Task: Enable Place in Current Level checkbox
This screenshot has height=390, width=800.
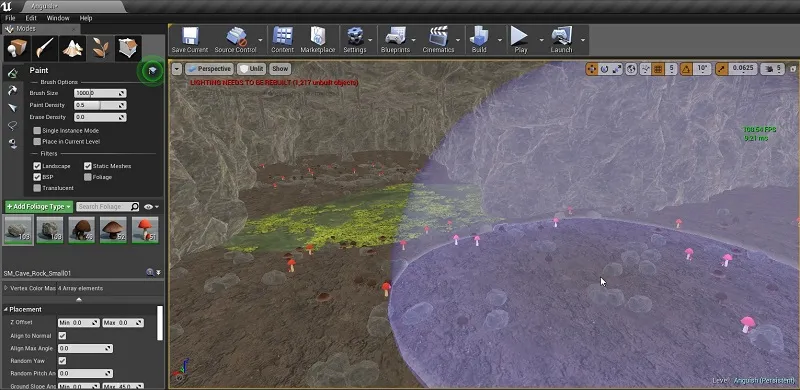Action: click(x=37, y=141)
